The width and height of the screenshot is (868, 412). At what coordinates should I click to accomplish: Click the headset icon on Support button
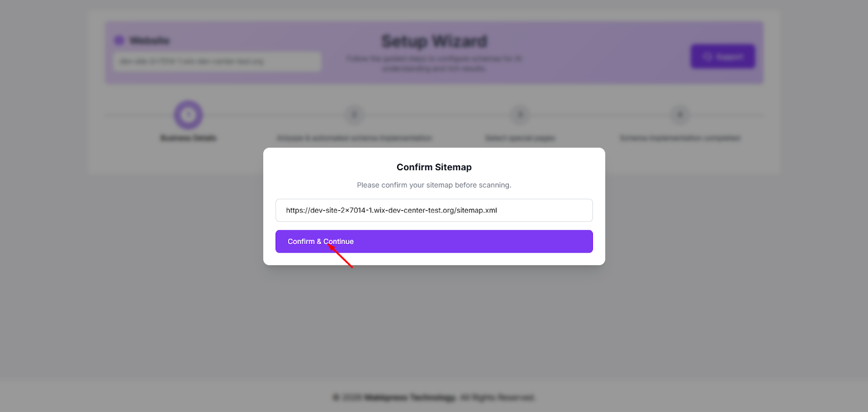[707, 56]
